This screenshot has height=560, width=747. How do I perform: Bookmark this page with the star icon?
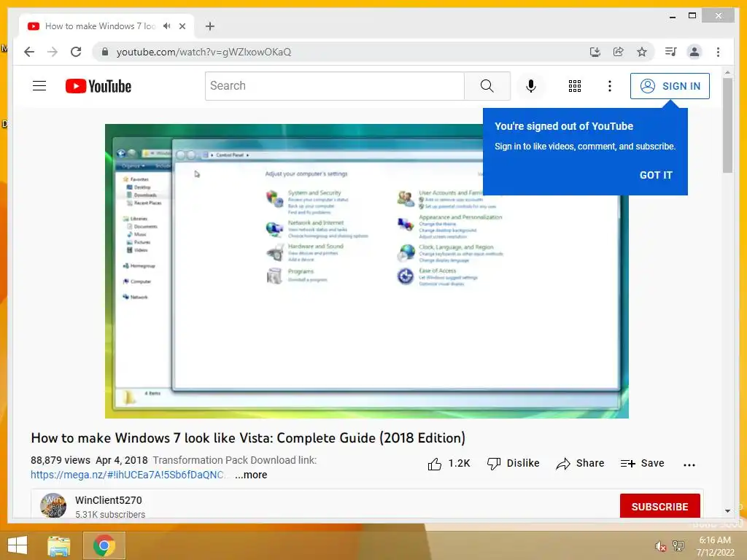(x=642, y=52)
